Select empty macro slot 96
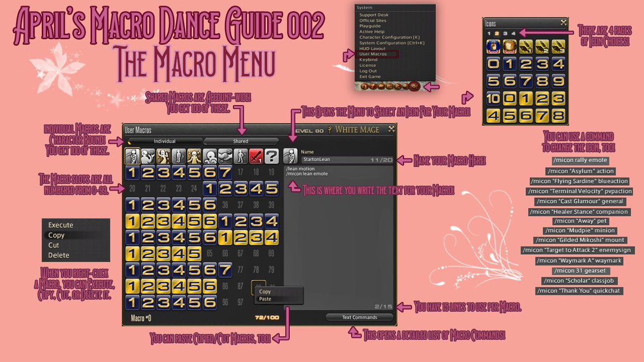 [x=224, y=302]
